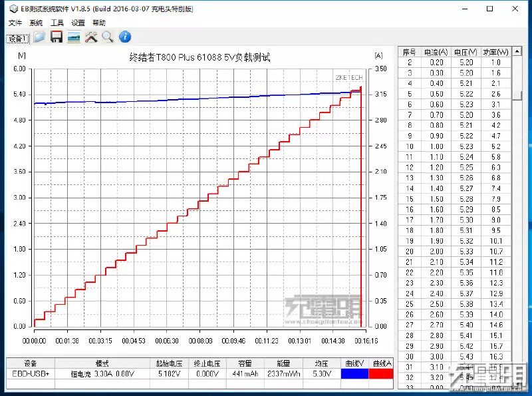
Task: Click the magnifier search icon in the toolbar
Action: (108, 37)
